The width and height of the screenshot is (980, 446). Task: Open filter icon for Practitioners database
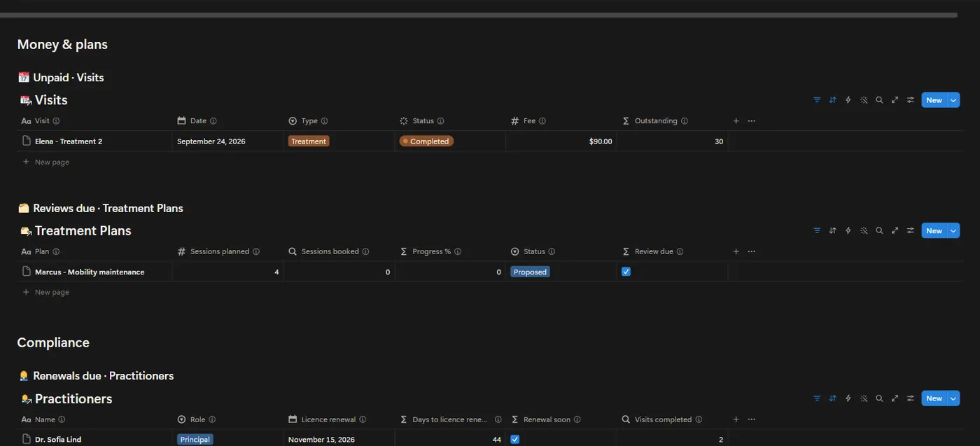tap(817, 398)
